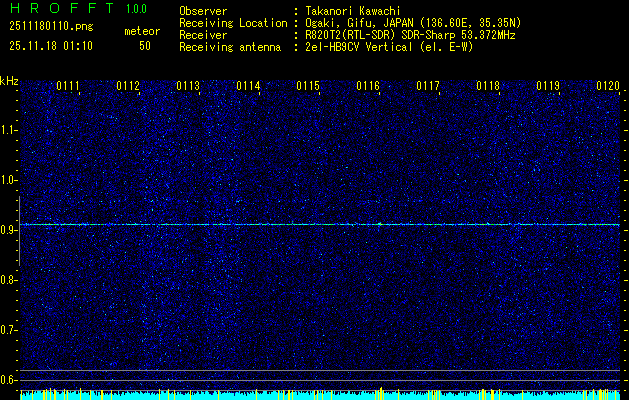629x400 pixels.
Task: Click the Receiving antenna label
Action: [230, 47]
